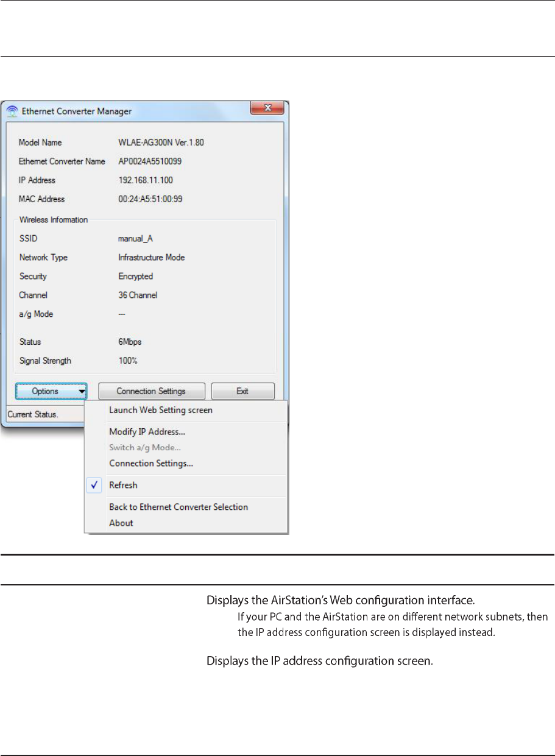
Task: Click the 36 Channel value
Action: click(138, 295)
